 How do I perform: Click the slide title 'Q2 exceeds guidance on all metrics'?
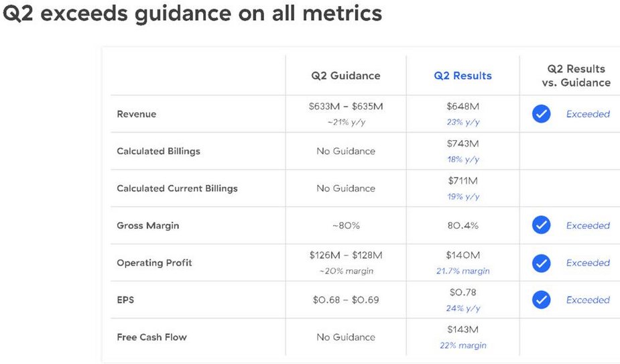click(x=192, y=13)
